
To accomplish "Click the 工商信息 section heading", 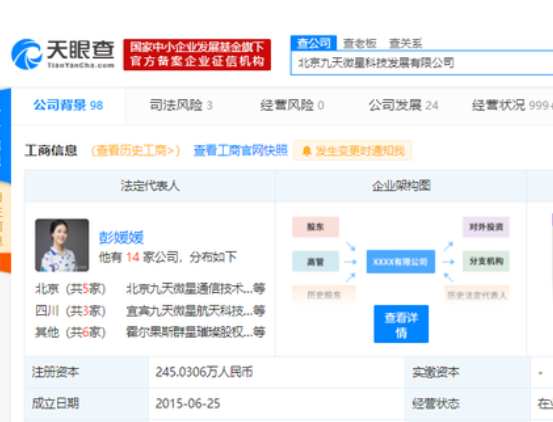I will coord(51,151).
